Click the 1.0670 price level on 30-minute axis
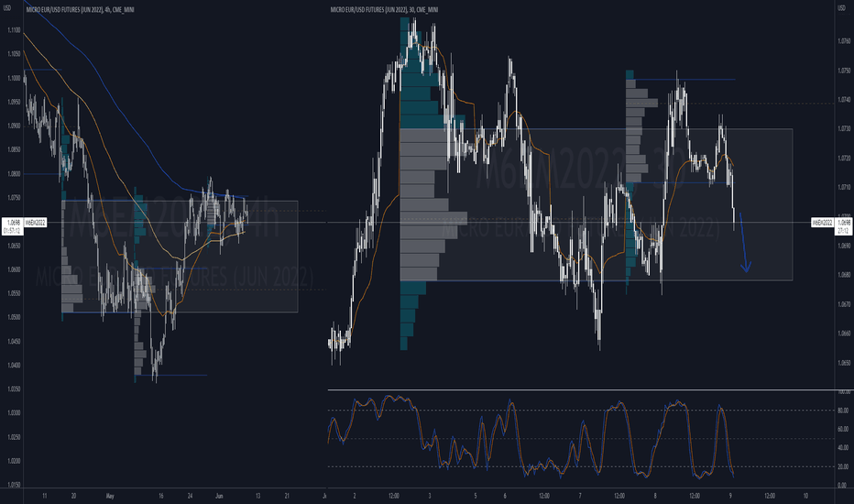The image size is (854, 504). (x=844, y=304)
